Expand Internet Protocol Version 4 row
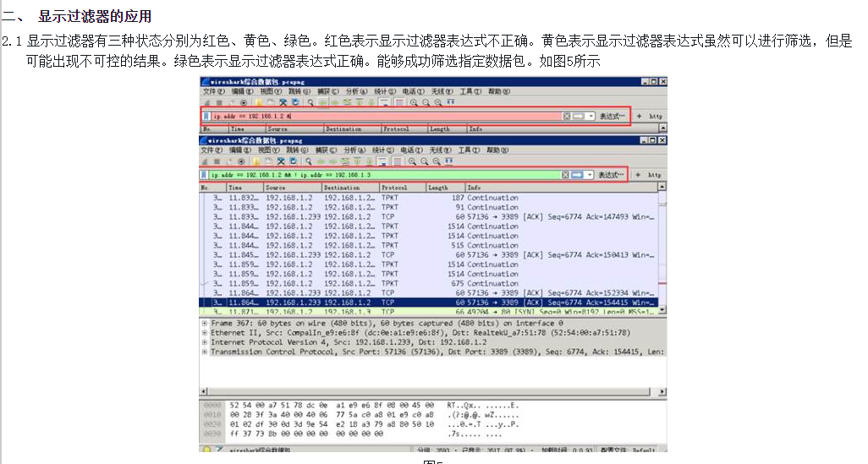This screenshot has height=464, width=868. click(204, 341)
